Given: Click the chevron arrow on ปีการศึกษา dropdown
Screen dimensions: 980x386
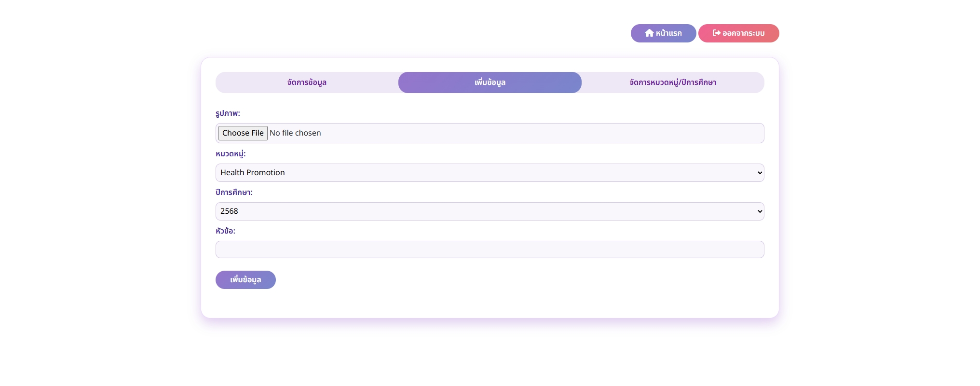Looking at the screenshot, I should click(x=760, y=211).
